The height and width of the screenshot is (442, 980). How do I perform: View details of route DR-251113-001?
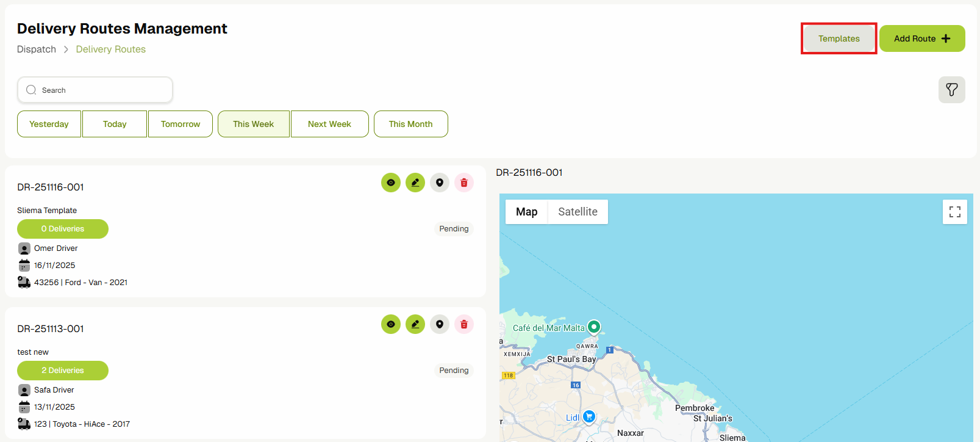[x=391, y=324]
